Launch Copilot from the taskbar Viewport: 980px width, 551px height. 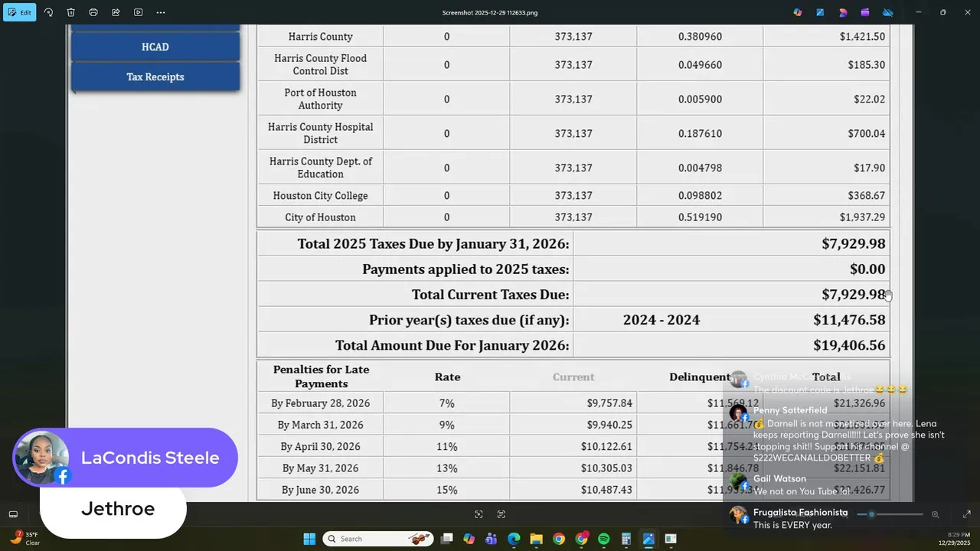(469, 539)
